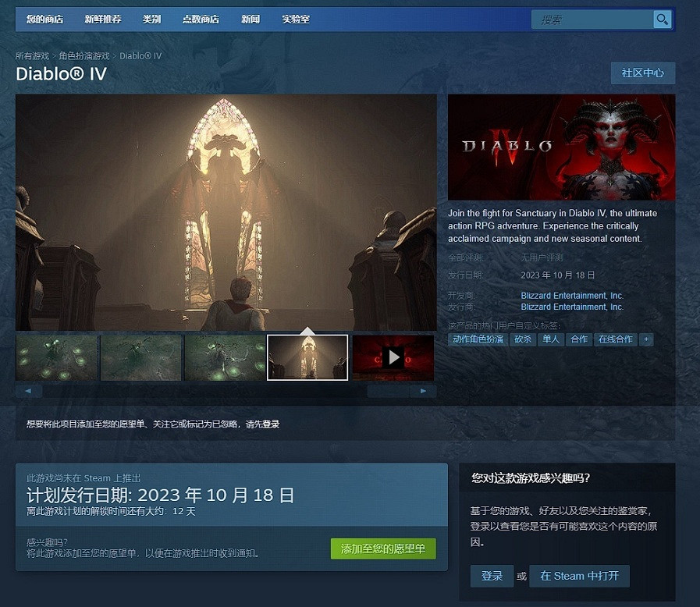Expand the 新鲜推荐 menu
700x607 pixels.
click(x=103, y=20)
